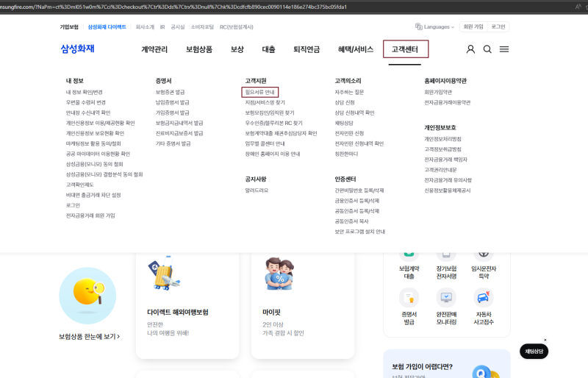This screenshot has height=378, width=588.
Task: Click the 완전판매 모니터링 monitor icon
Action: 446,298
